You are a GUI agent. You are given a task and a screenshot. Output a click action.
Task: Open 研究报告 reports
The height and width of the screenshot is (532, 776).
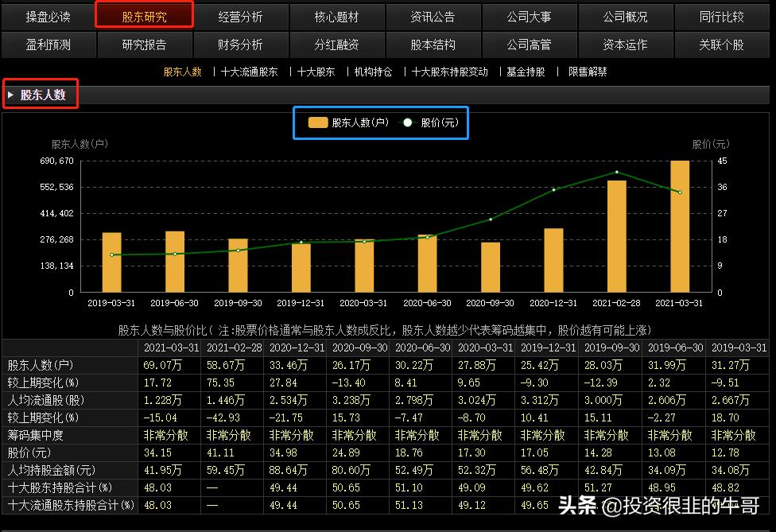(x=144, y=45)
